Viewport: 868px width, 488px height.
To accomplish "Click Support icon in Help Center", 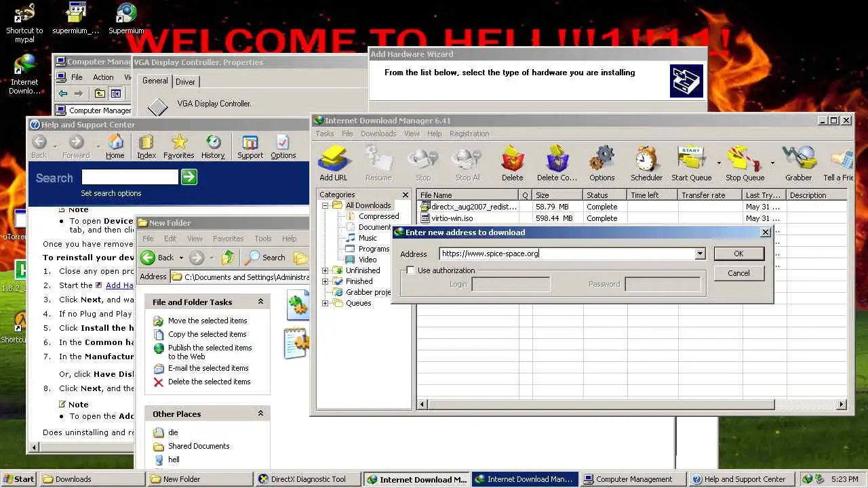I will point(250,146).
